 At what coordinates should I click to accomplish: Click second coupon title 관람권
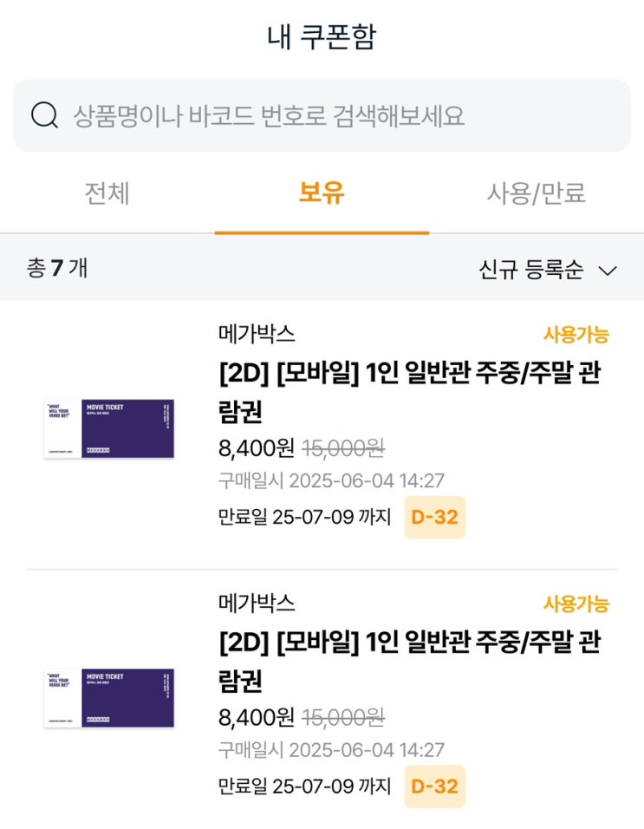point(410,661)
